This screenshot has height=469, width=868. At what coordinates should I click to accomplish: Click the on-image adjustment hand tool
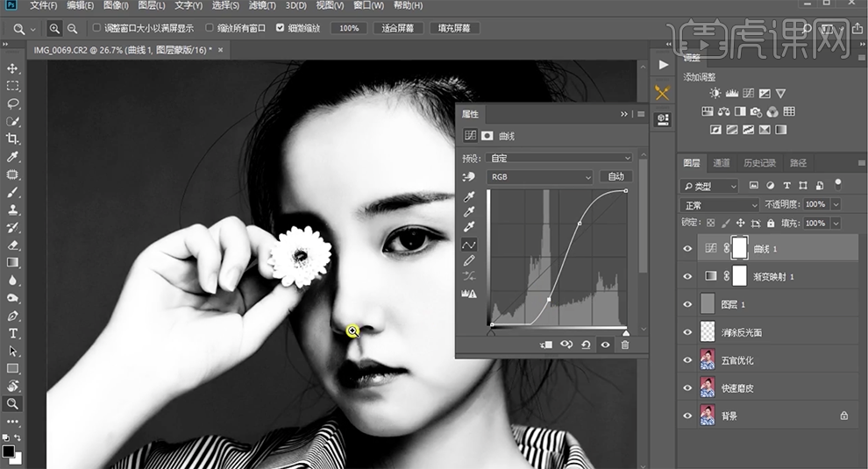(469, 176)
